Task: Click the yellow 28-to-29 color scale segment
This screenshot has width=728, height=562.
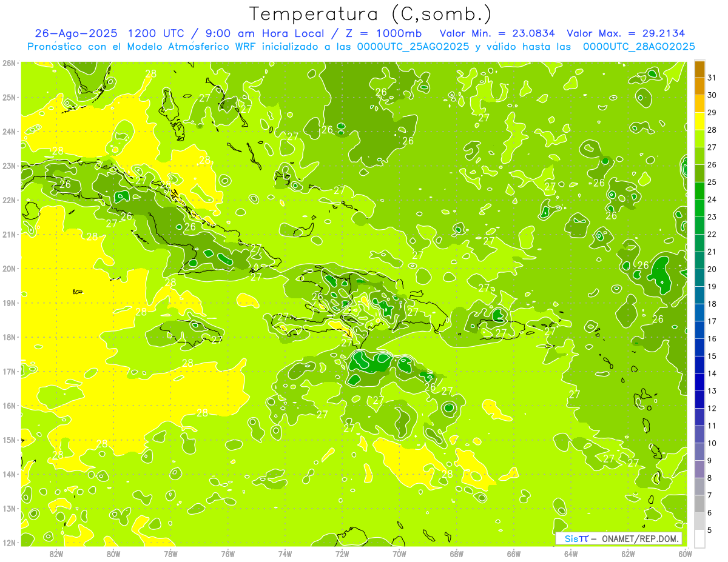Action: tap(699, 122)
